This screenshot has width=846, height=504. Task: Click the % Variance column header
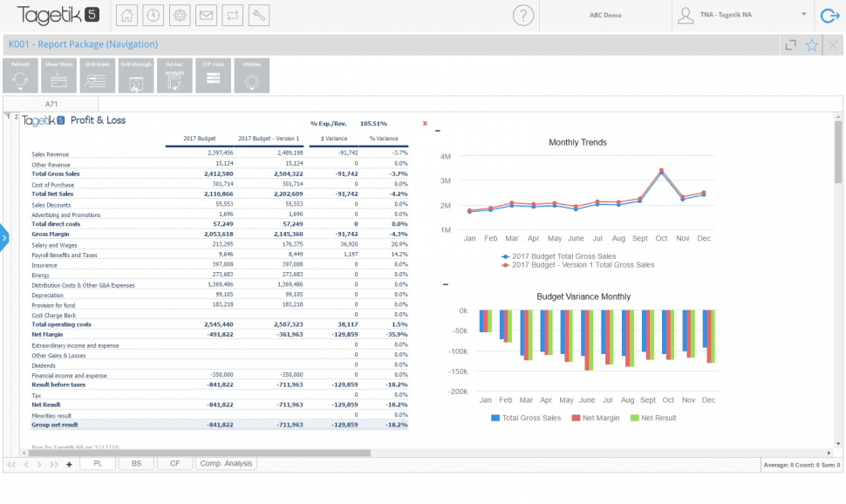[x=384, y=139]
